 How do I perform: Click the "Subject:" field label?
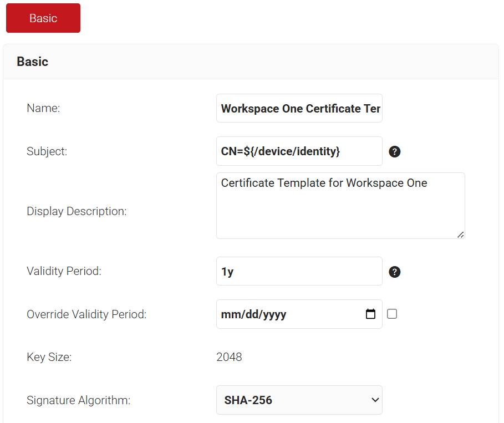pyautogui.click(x=47, y=151)
